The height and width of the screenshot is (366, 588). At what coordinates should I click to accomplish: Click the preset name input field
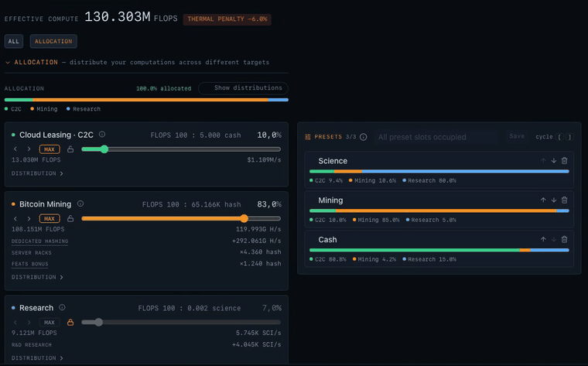coord(436,137)
